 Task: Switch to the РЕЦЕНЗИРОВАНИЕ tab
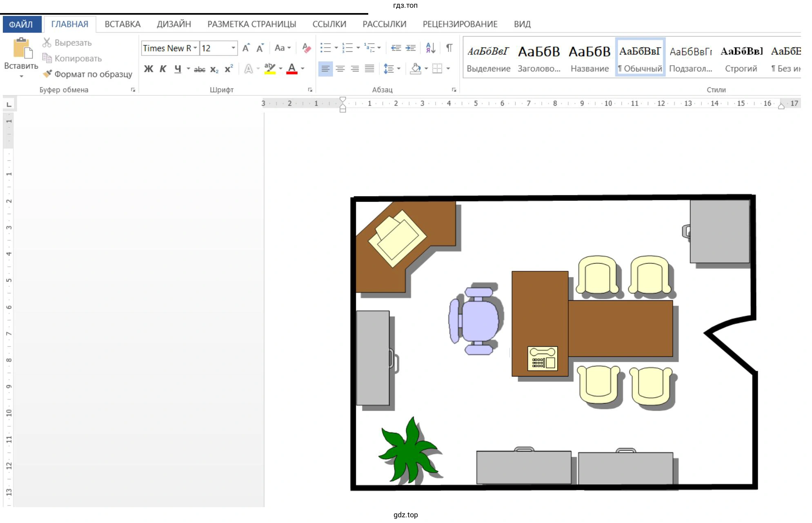coord(460,24)
